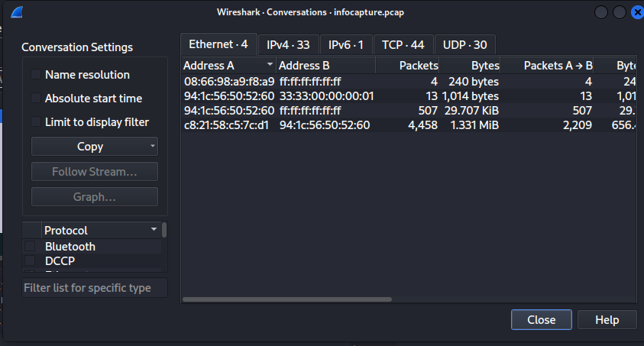Click the Wireshark shark fin icon
Image resolution: width=644 pixels, height=346 pixels.
pyautogui.click(x=17, y=12)
